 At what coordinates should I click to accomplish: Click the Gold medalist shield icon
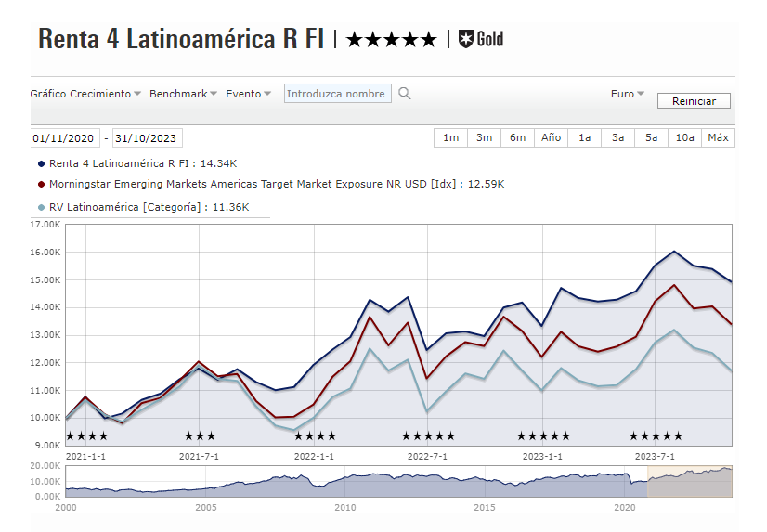tap(466, 39)
